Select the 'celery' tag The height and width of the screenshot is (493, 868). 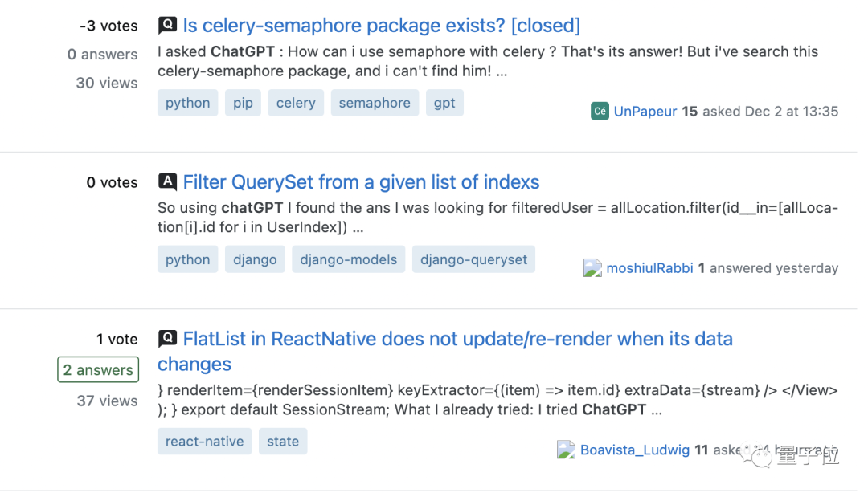[296, 103]
